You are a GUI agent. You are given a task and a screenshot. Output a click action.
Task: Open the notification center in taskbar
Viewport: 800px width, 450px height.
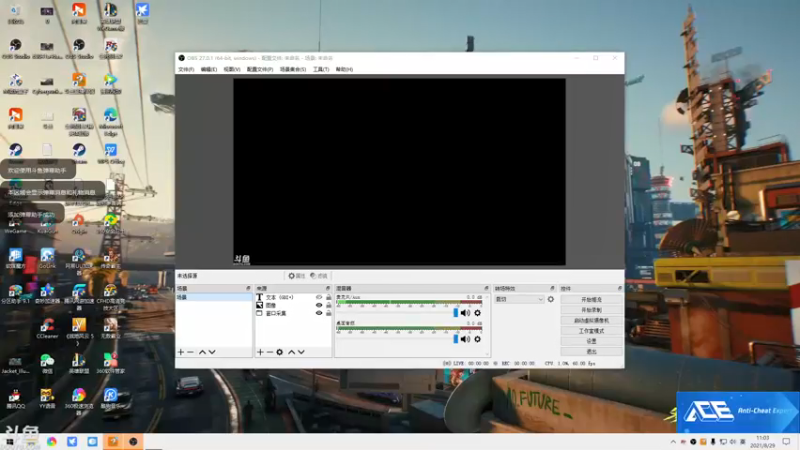coord(786,441)
